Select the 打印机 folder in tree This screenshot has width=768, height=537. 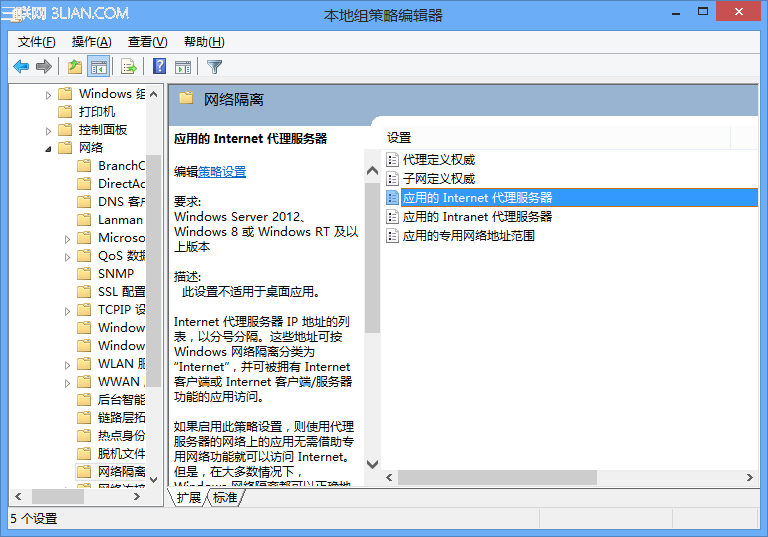[x=97, y=112]
